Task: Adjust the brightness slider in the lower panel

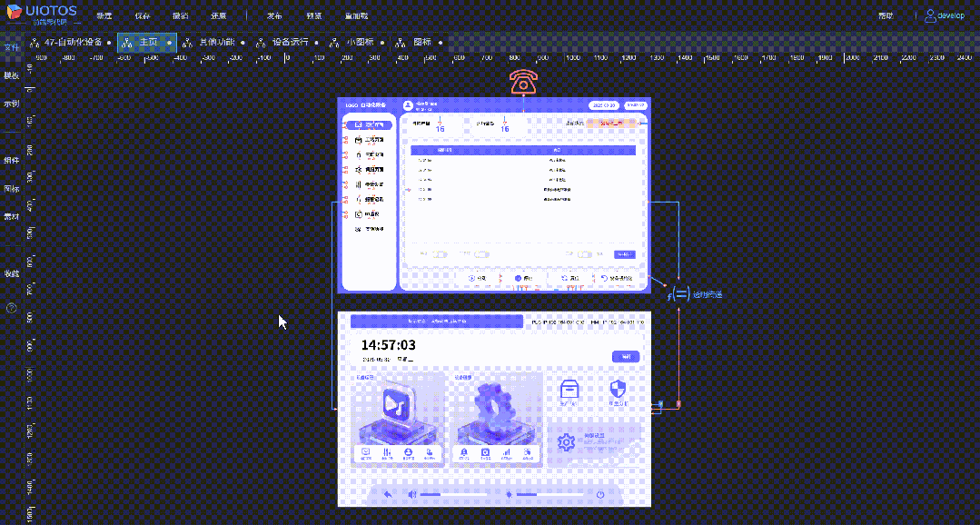Action: pyautogui.click(x=550, y=494)
